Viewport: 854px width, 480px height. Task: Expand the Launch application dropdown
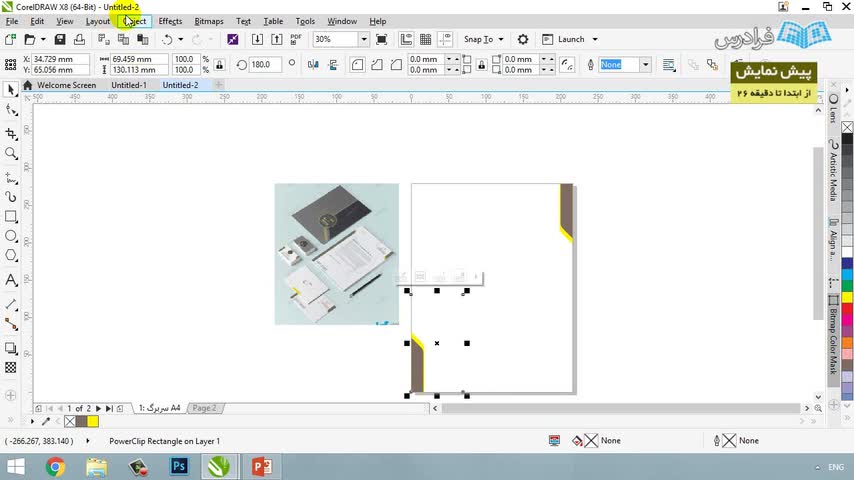coord(595,39)
